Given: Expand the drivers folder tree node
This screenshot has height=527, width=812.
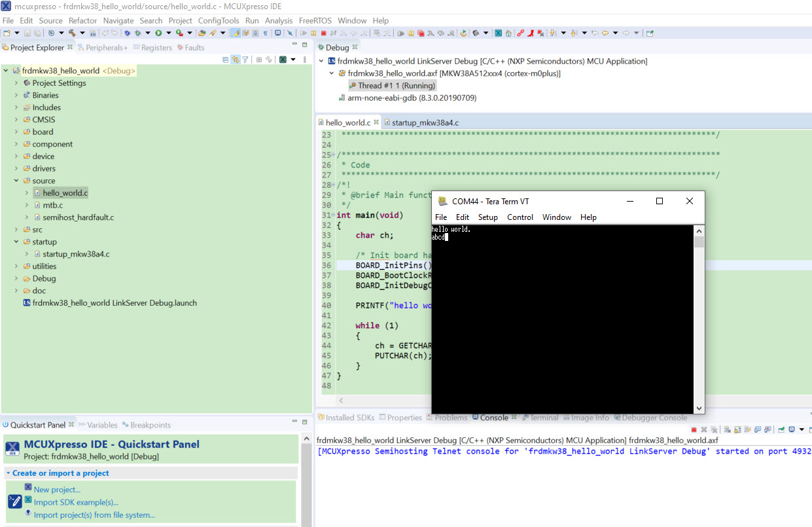Looking at the screenshot, I should [16, 168].
